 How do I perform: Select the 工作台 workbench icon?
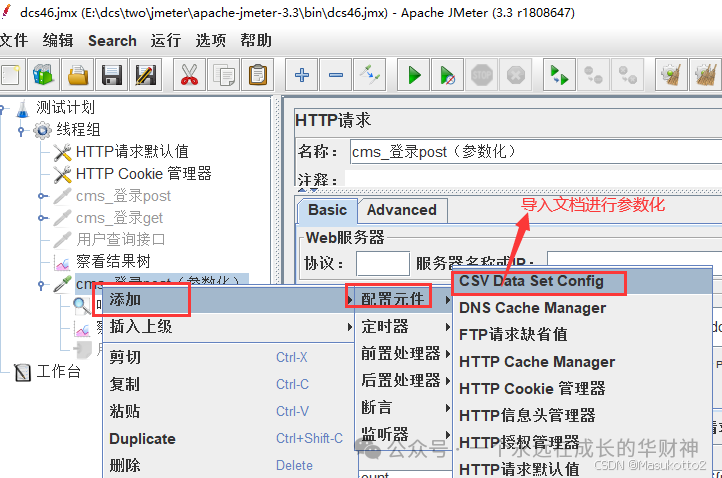tap(22, 372)
